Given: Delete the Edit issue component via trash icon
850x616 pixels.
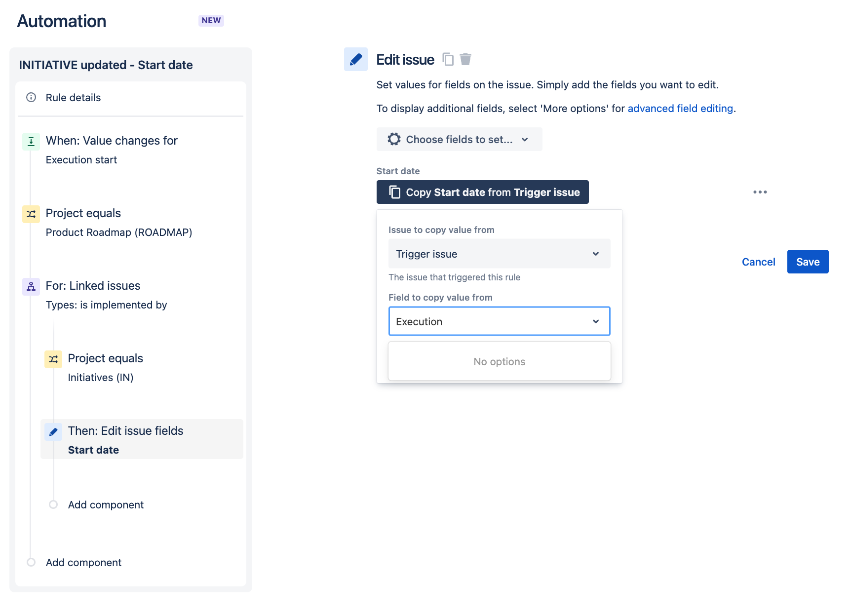Looking at the screenshot, I should (x=465, y=59).
